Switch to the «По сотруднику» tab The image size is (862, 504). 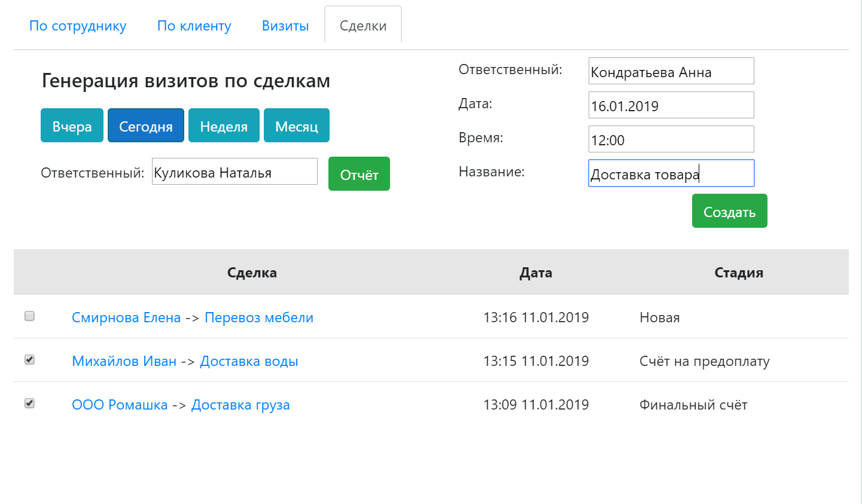point(78,26)
